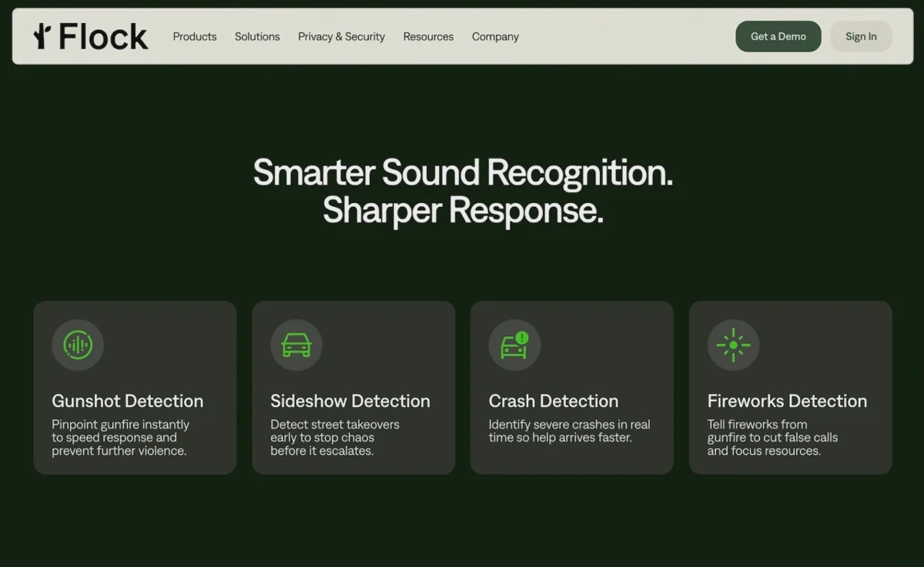The width and height of the screenshot is (924, 567).
Task: Click the Sideshow Detection car icon
Action: click(x=296, y=345)
